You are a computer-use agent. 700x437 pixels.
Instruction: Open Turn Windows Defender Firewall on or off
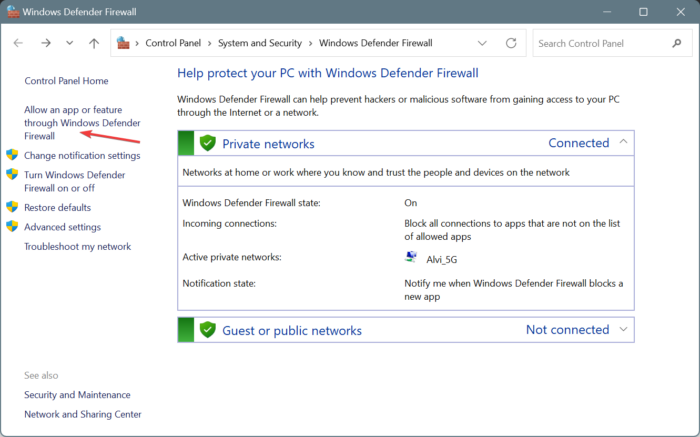[75, 181]
